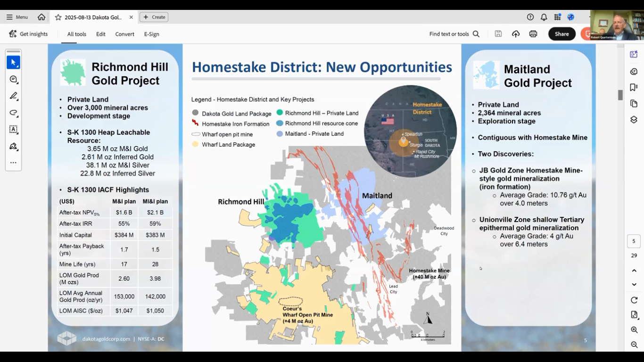Viewport: 644px width, 362px height.
Task: Click Richmond Hill resource cone legend entry
Action: [x=317, y=123]
